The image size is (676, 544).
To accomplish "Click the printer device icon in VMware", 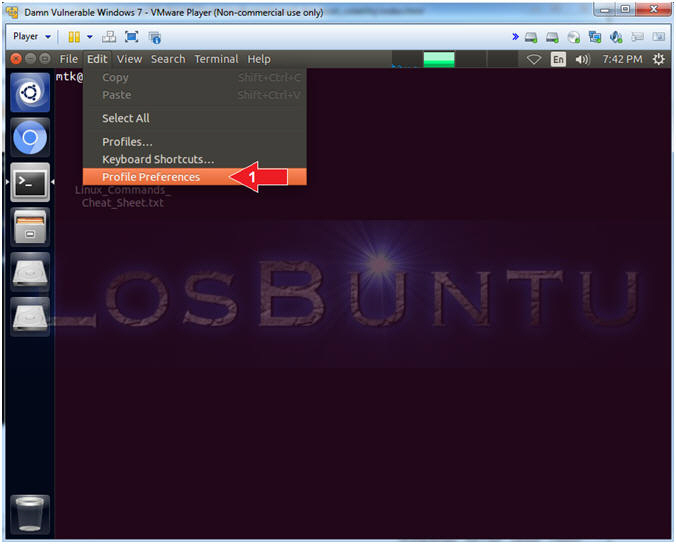I will click(x=637, y=38).
